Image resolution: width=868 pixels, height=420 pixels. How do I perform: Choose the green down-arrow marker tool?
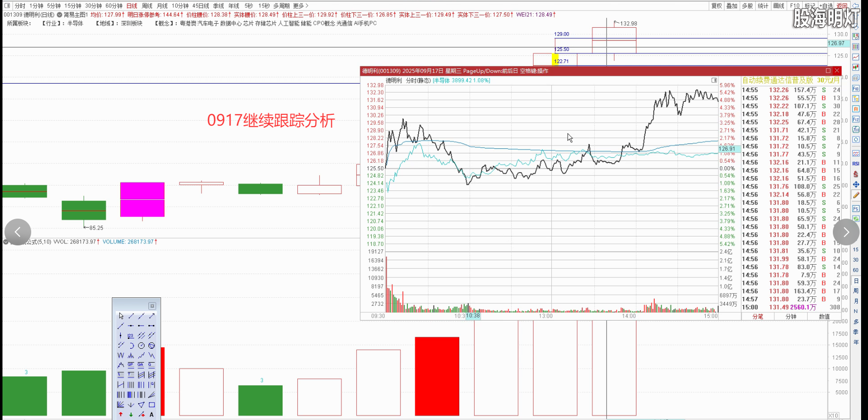coord(131,415)
